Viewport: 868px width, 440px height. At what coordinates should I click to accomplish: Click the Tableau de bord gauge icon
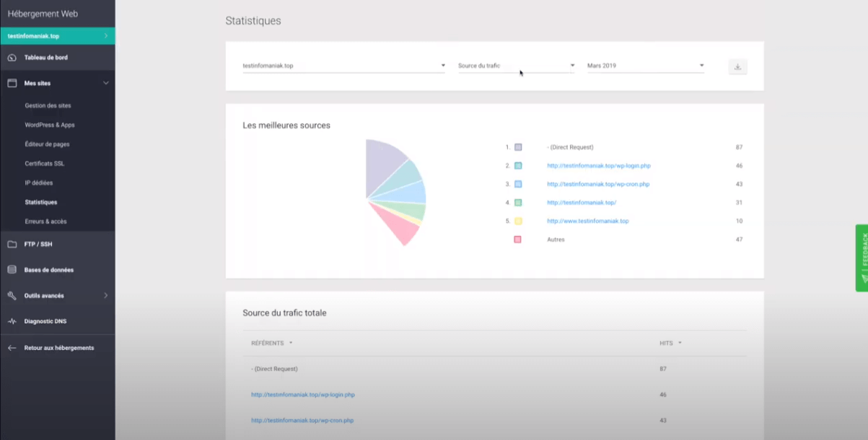(12, 58)
